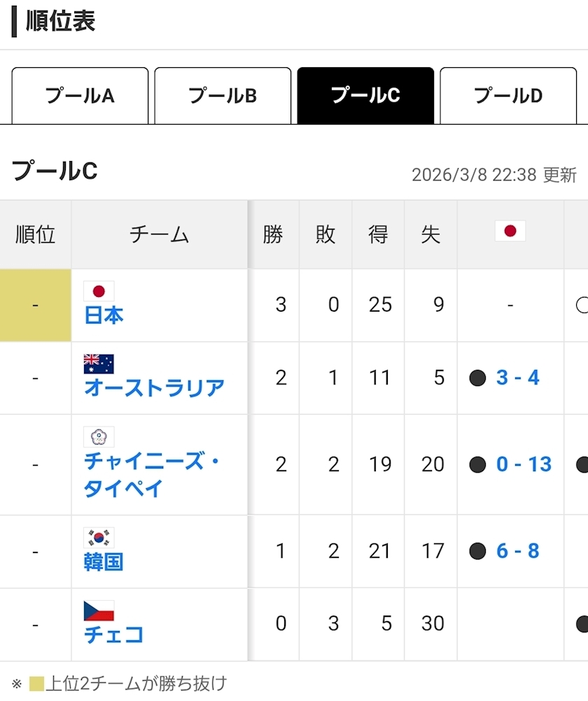Switch to the プールA tab

click(x=80, y=96)
